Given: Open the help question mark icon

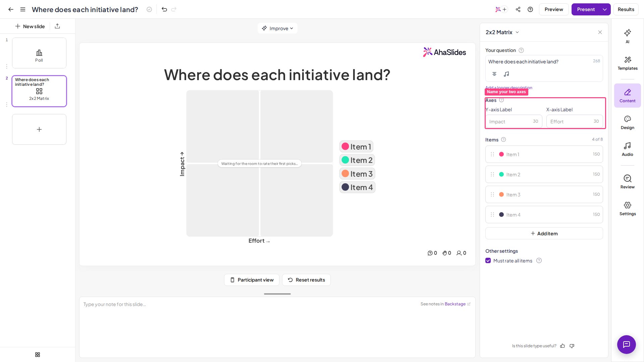Looking at the screenshot, I should point(530,9).
